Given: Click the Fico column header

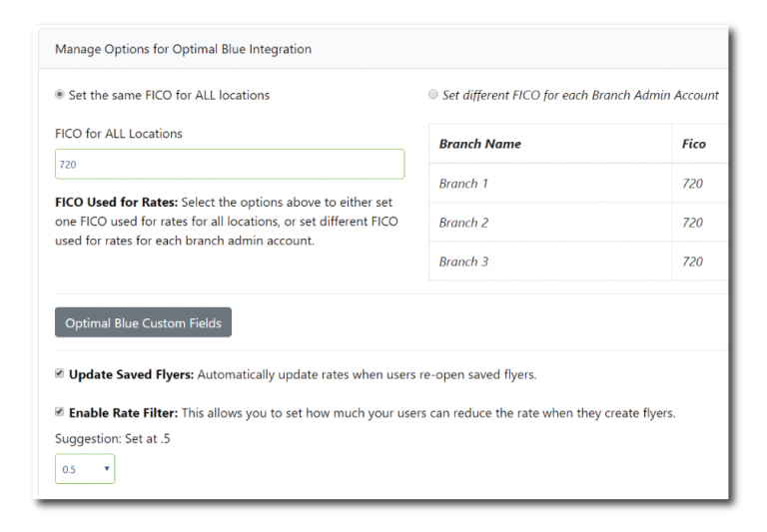Looking at the screenshot, I should click(694, 144).
